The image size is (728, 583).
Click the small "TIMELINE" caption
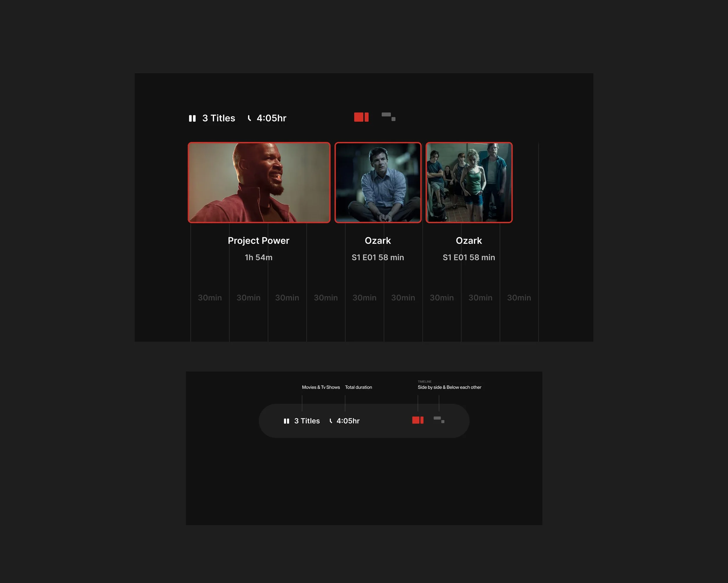click(x=425, y=382)
